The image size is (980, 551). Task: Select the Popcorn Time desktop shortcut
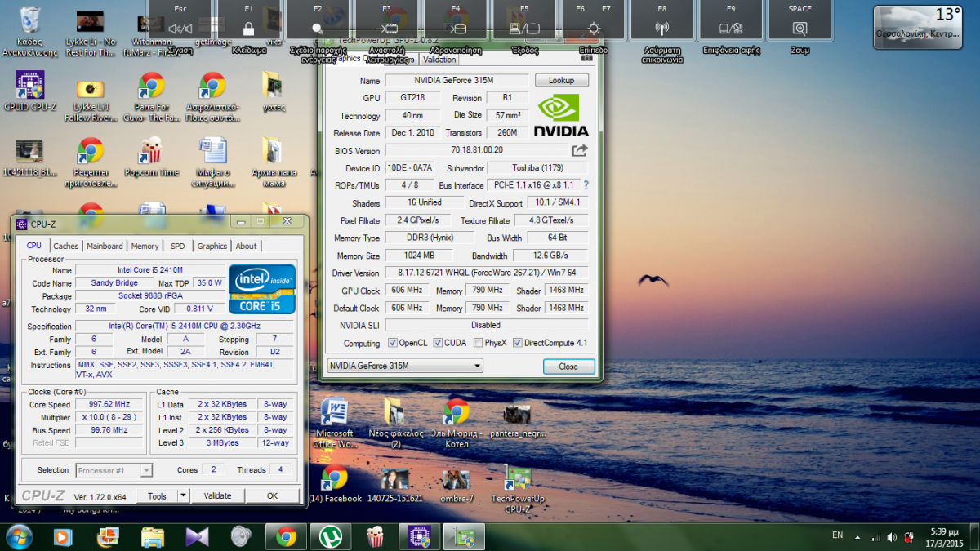point(151,158)
